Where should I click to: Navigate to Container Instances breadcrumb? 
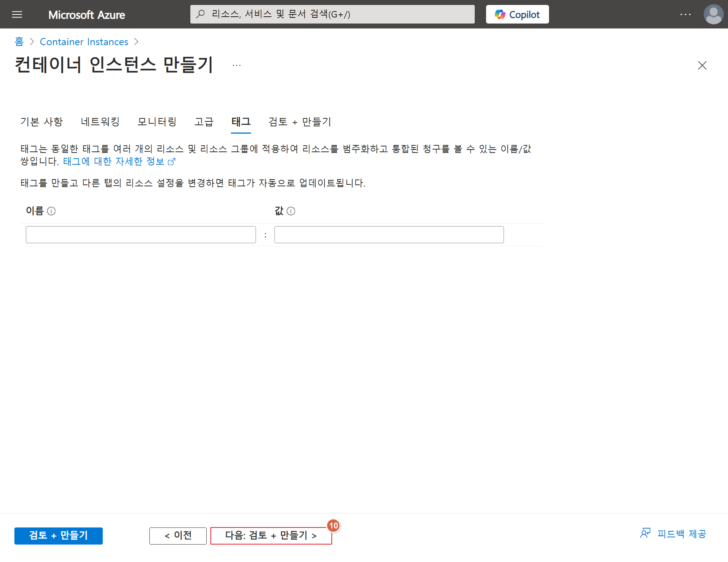pos(84,42)
